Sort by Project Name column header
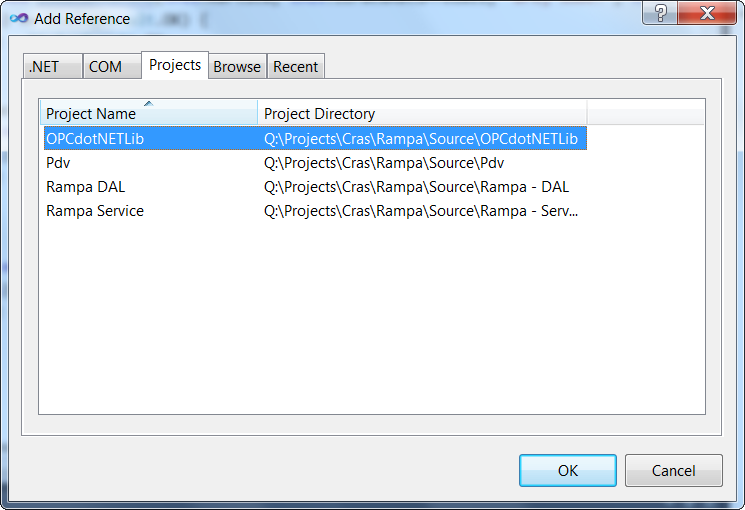The width and height of the screenshot is (745, 510). pyautogui.click(x=91, y=114)
